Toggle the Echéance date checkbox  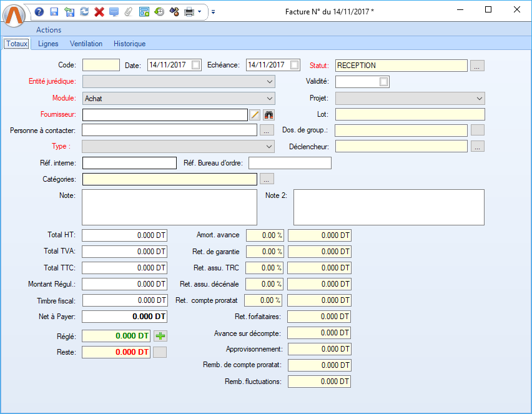[x=295, y=65]
